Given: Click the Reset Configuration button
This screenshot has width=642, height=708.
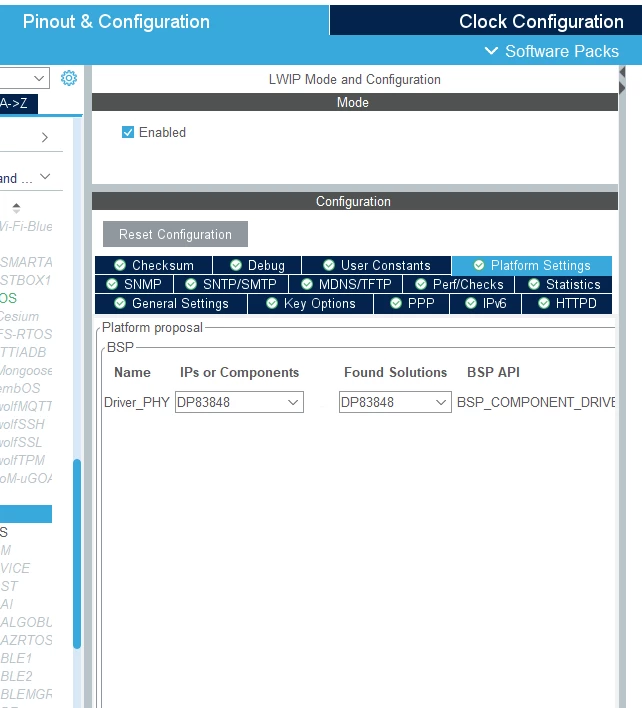Looking at the screenshot, I should point(175,234).
